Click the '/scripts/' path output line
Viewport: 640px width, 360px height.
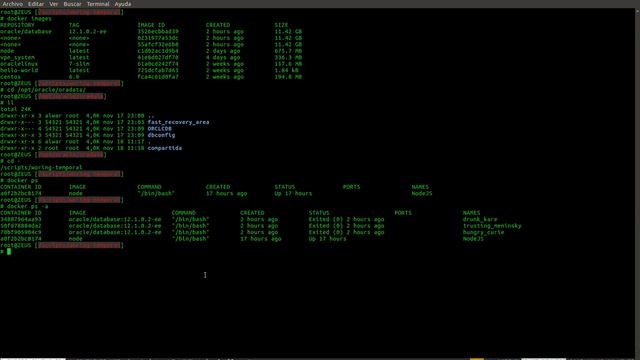click(x=41, y=167)
